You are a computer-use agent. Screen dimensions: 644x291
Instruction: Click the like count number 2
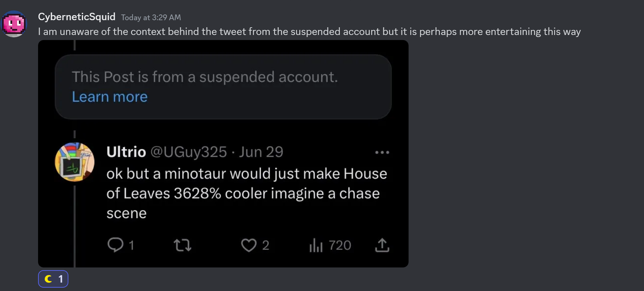point(265,245)
